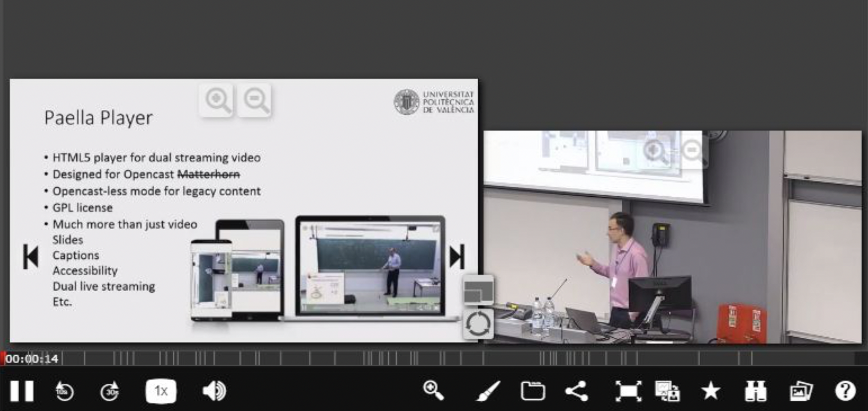Screen dimensions: 868x411
Task: Seek on the timeline progress bar
Action: 434,358
